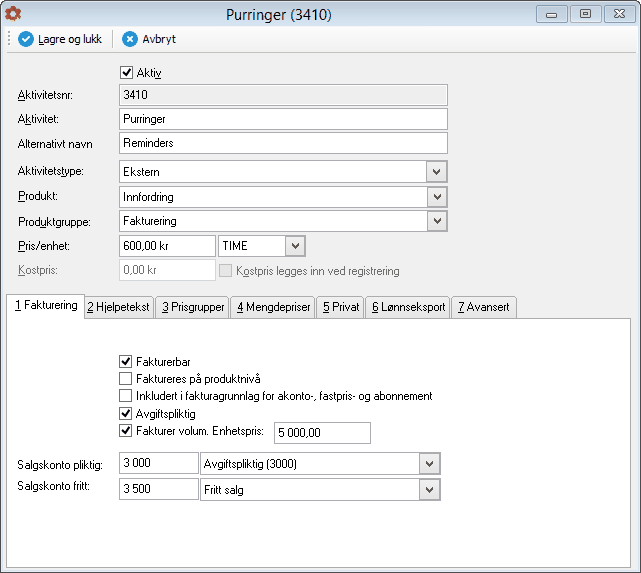The height and width of the screenshot is (573, 641).
Task: Open the 5 Privat tab
Action: [341, 307]
